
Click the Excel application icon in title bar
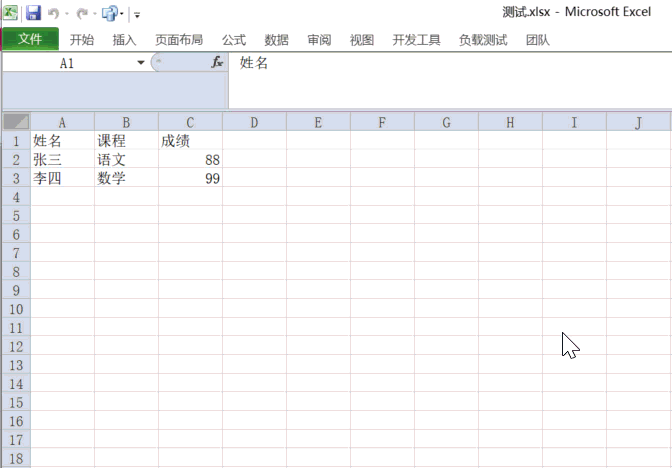coord(10,13)
